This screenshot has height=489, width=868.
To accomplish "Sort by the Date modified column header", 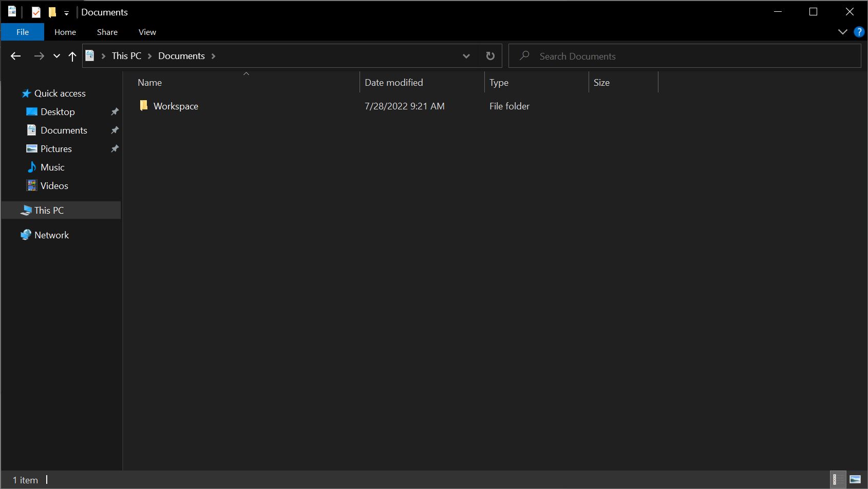I will pos(393,83).
